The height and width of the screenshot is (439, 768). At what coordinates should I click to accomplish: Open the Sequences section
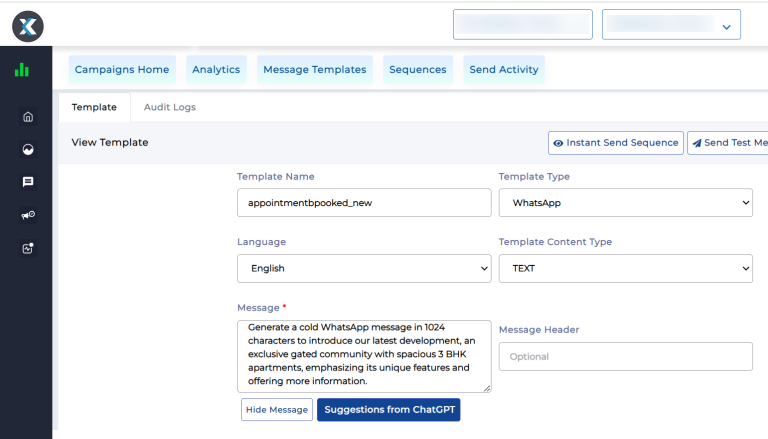tap(418, 70)
